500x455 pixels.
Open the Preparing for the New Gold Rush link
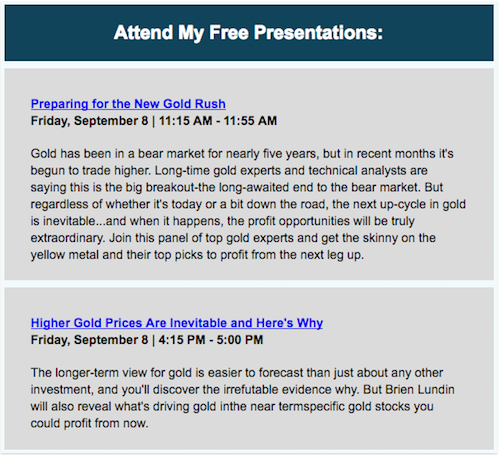pyautogui.click(x=128, y=104)
